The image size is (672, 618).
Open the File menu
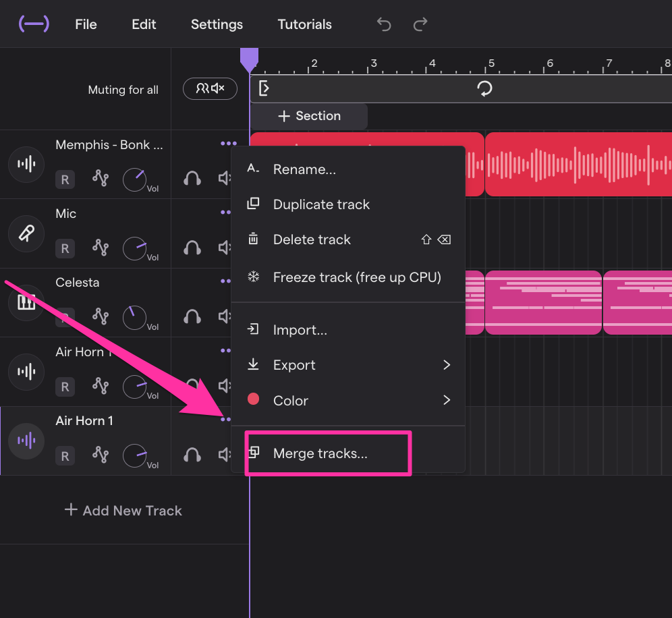click(86, 24)
